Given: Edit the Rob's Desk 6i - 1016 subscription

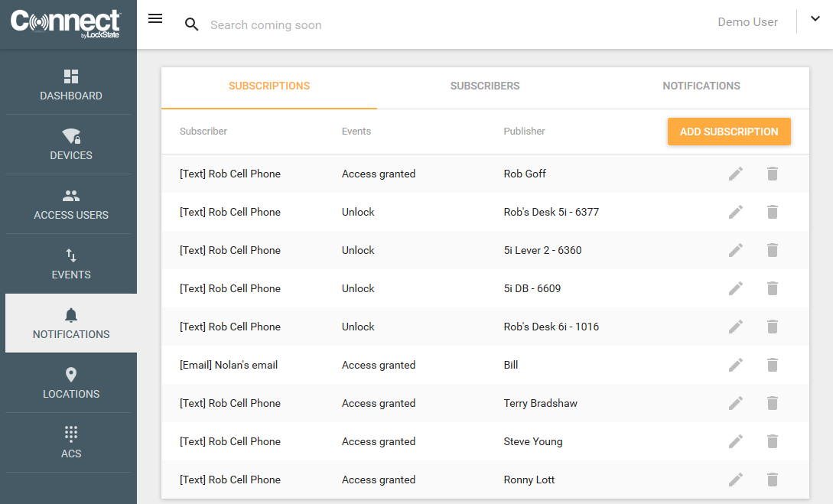Looking at the screenshot, I should 736,327.
